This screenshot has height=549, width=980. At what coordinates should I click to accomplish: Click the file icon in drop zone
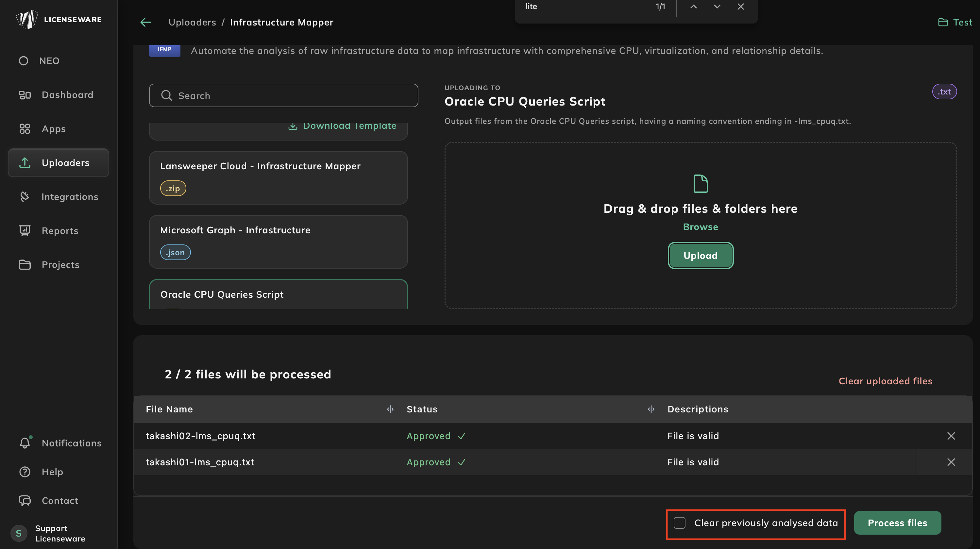(701, 184)
